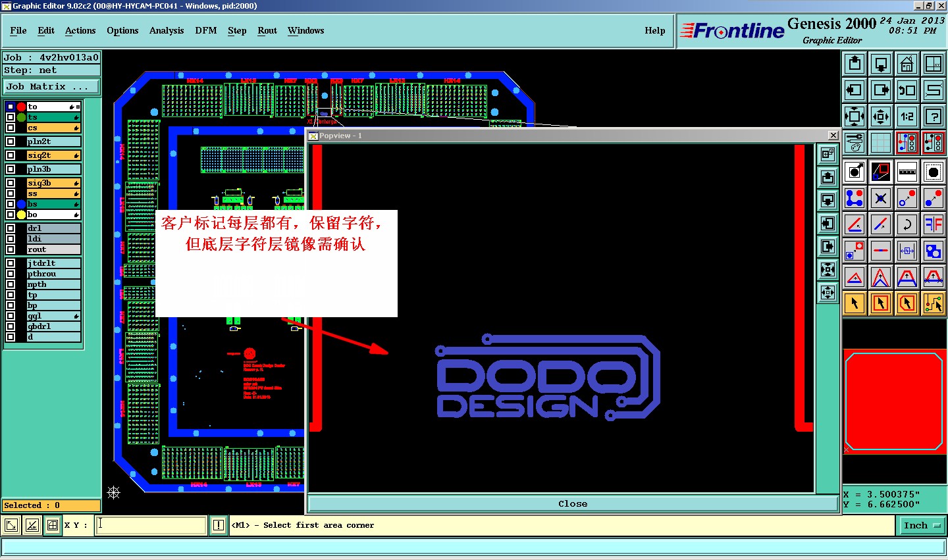The height and width of the screenshot is (560, 948).
Task: Toggle checkbox for layer cs
Action: coord(11,128)
